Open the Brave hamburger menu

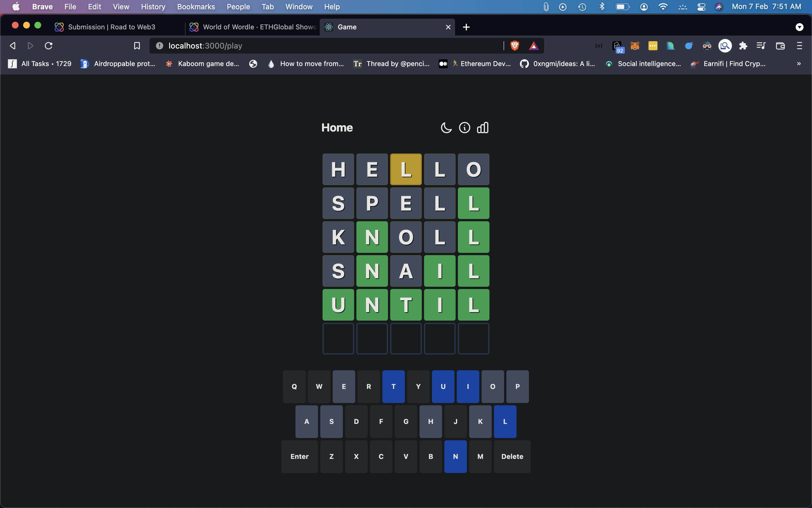tap(799, 46)
